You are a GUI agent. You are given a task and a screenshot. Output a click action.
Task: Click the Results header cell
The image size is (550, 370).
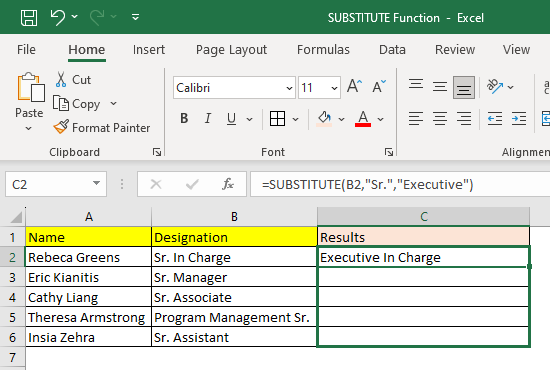click(423, 237)
